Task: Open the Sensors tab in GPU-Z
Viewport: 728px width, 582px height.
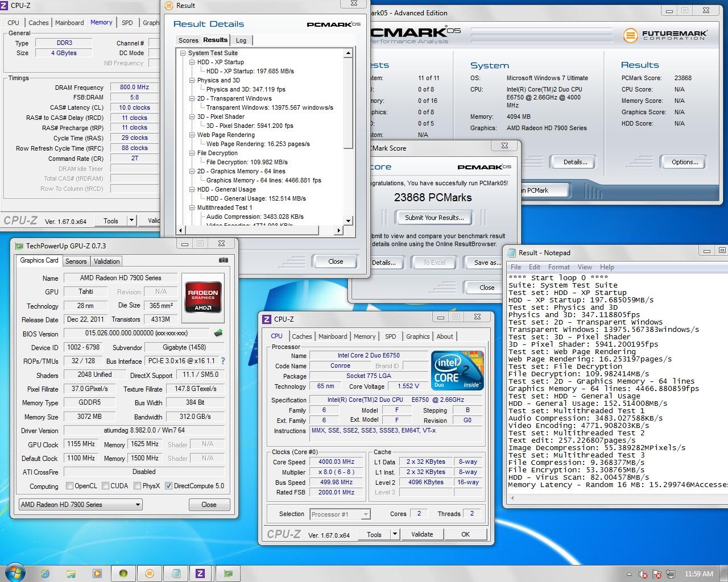Action: point(76,261)
